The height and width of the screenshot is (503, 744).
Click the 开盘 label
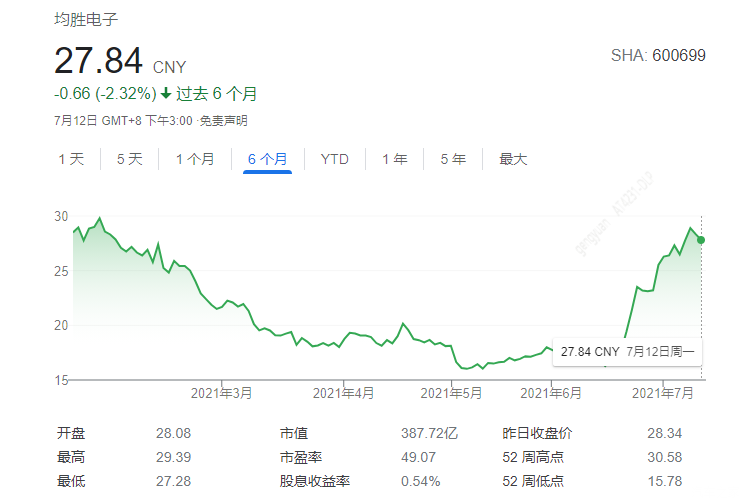(71, 433)
